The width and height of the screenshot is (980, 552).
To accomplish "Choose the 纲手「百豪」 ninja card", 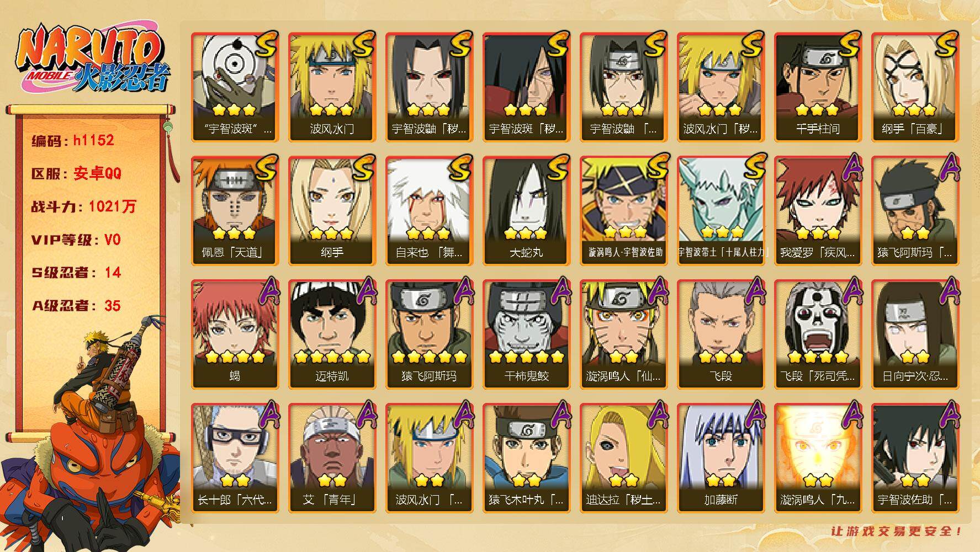I will click(915, 87).
